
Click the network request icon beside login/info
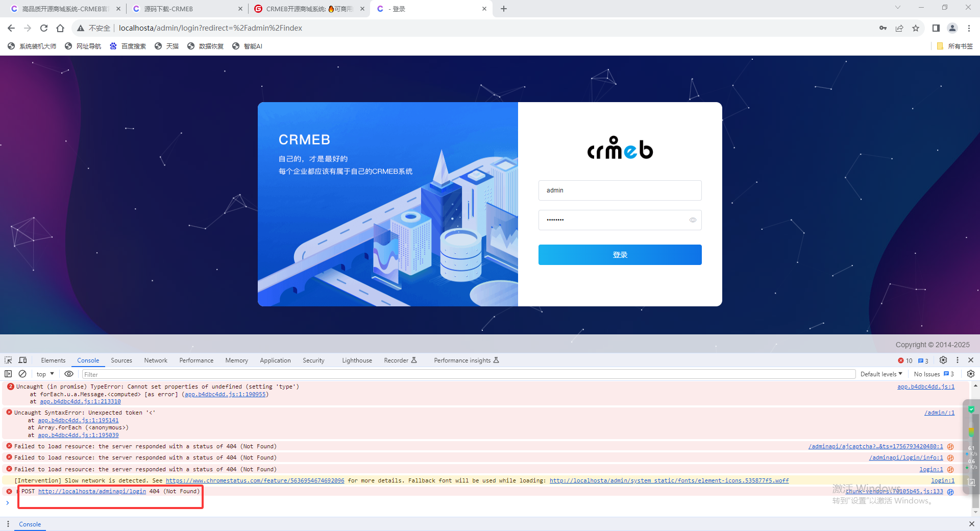coord(950,457)
